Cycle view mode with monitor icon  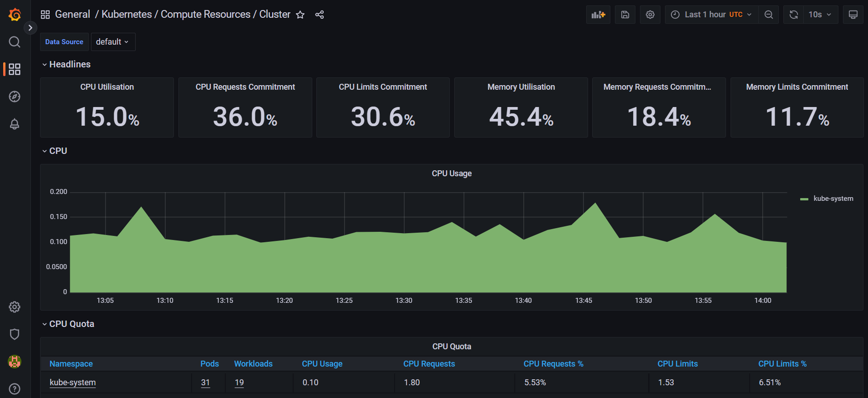click(853, 15)
